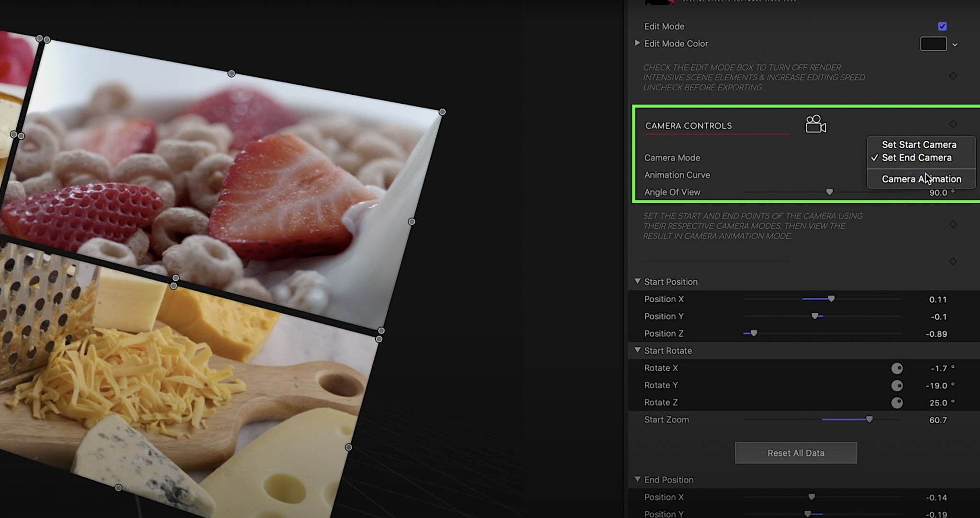Click the cheese image right edge midpoint handle

pyautogui.click(x=348, y=447)
